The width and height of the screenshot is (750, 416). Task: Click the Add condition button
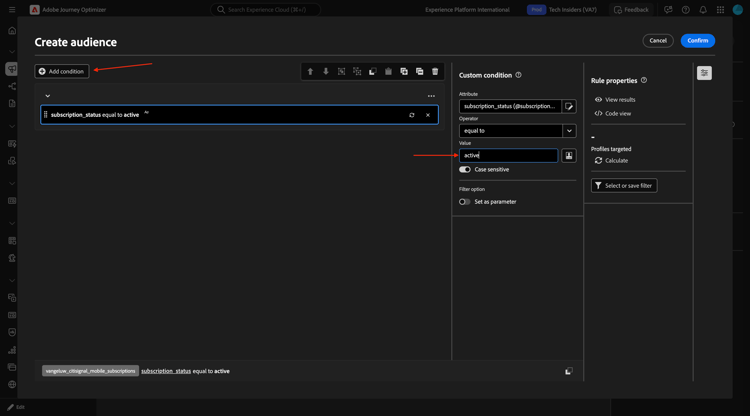click(x=62, y=71)
